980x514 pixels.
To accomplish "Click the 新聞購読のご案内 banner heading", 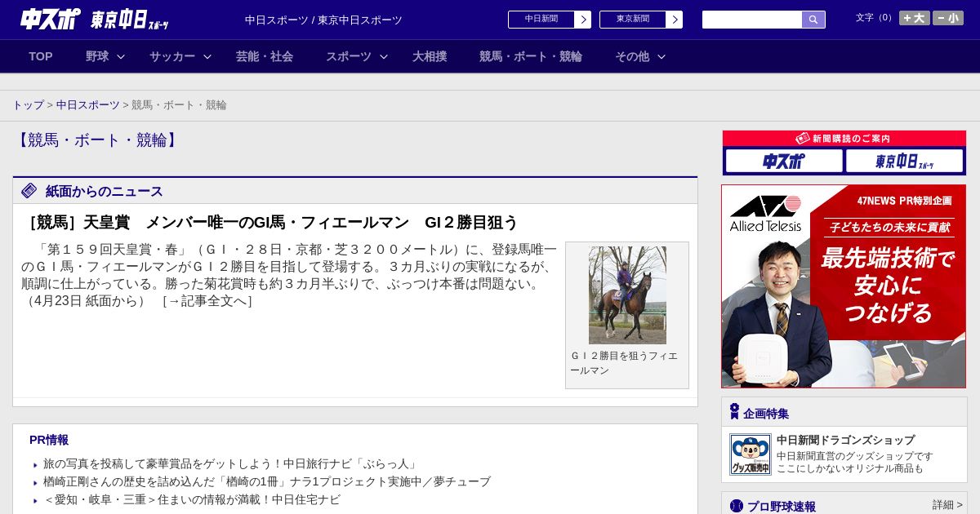I will click(844, 139).
